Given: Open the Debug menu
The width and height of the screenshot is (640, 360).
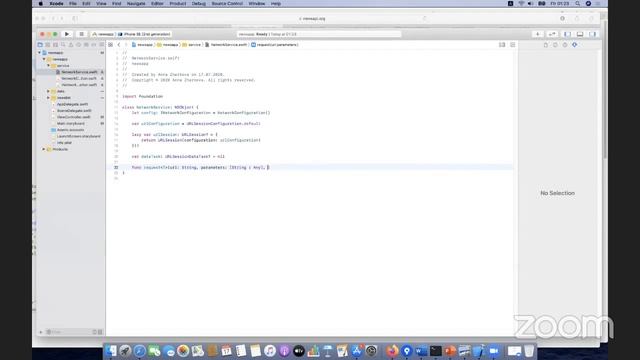Looking at the screenshot, I should click(x=199, y=4).
